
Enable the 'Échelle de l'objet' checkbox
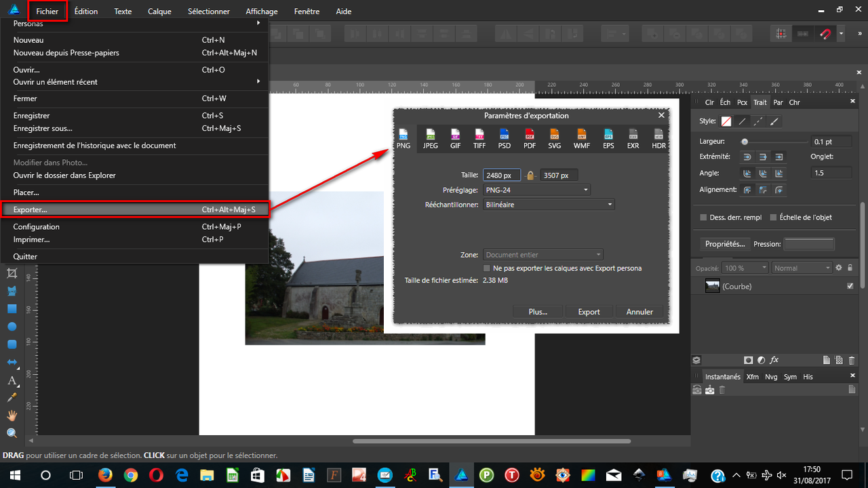[774, 218]
